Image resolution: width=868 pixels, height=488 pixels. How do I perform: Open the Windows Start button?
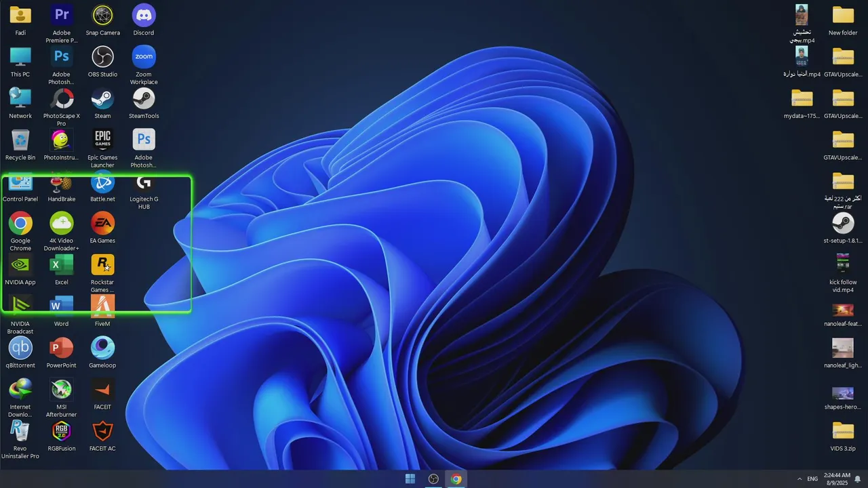pyautogui.click(x=410, y=479)
